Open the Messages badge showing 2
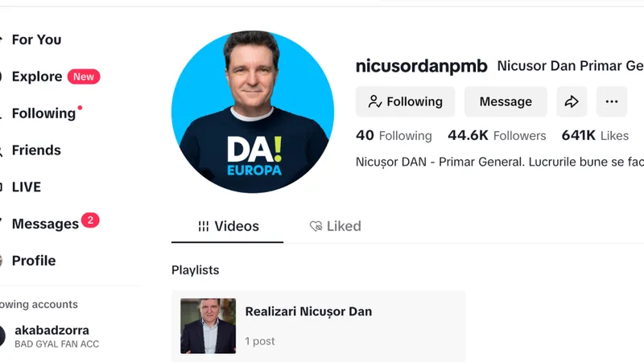 pos(90,220)
